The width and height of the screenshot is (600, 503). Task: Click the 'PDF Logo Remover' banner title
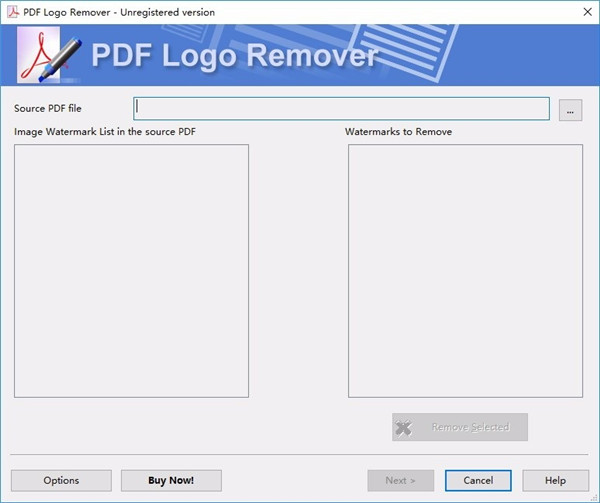pyautogui.click(x=234, y=56)
